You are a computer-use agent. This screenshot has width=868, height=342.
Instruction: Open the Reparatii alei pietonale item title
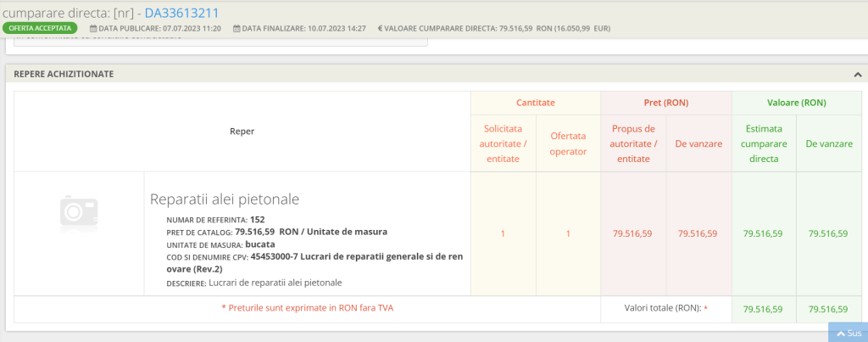tap(225, 199)
